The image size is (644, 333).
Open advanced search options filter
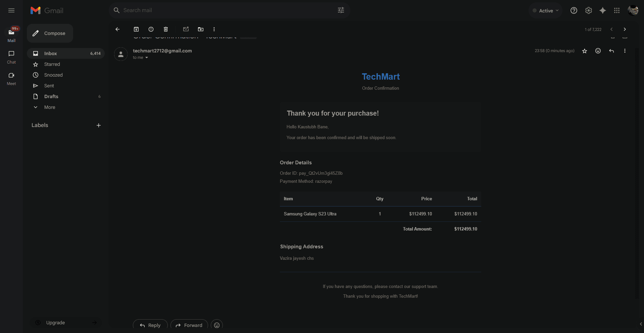pos(340,10)
